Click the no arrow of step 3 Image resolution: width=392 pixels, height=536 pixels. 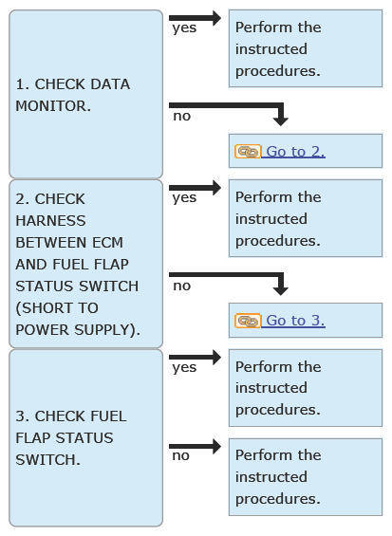pyautogui.click(x=195, y=447)
